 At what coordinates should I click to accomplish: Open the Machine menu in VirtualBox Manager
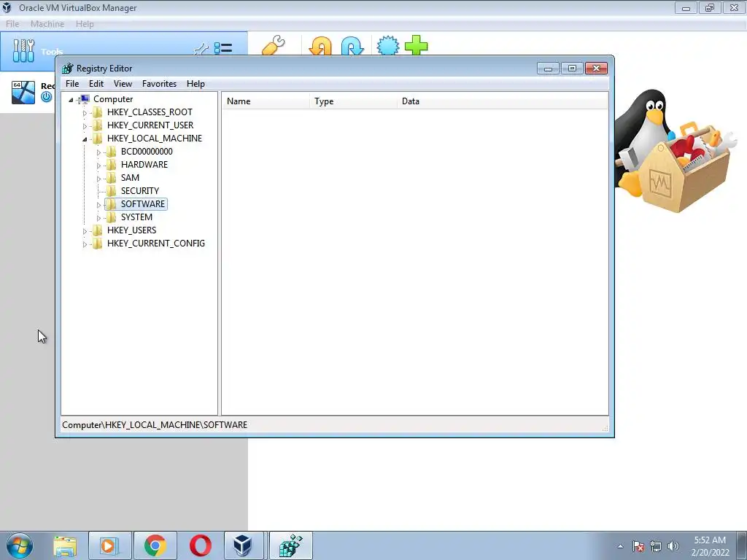tap(47, 24)
